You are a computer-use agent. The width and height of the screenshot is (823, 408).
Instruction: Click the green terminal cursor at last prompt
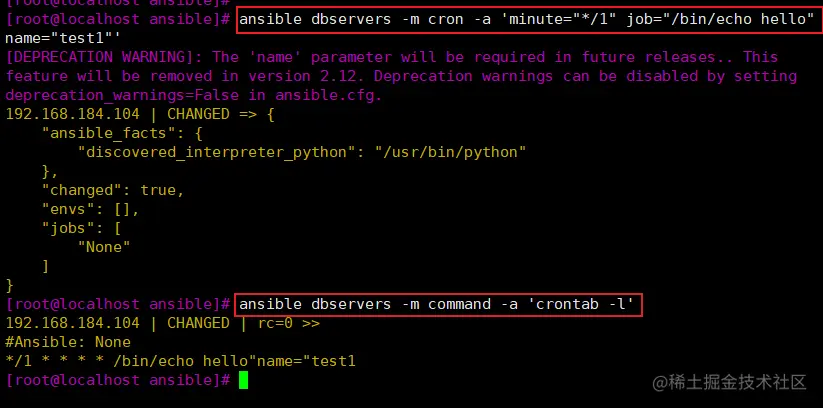coord(243,380)
